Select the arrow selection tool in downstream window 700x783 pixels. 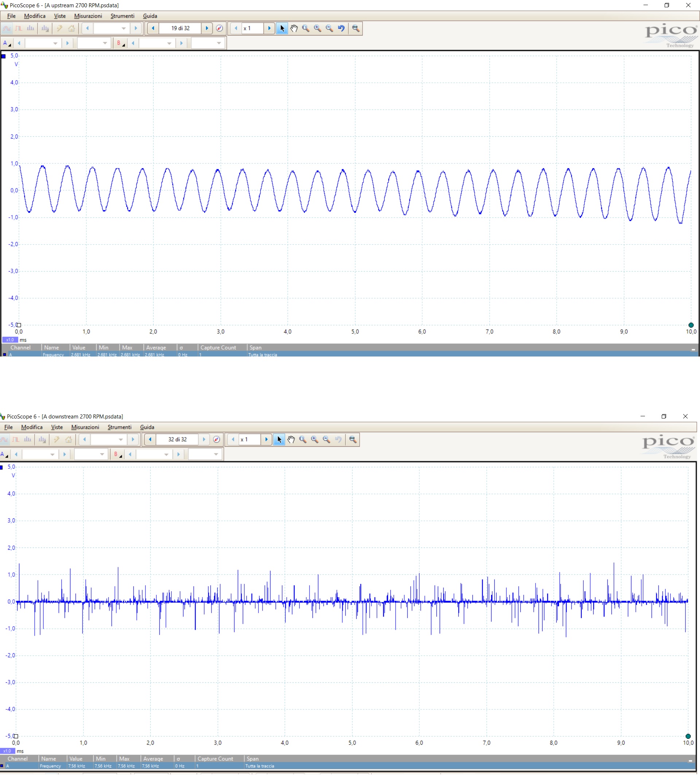pos(279,440)
